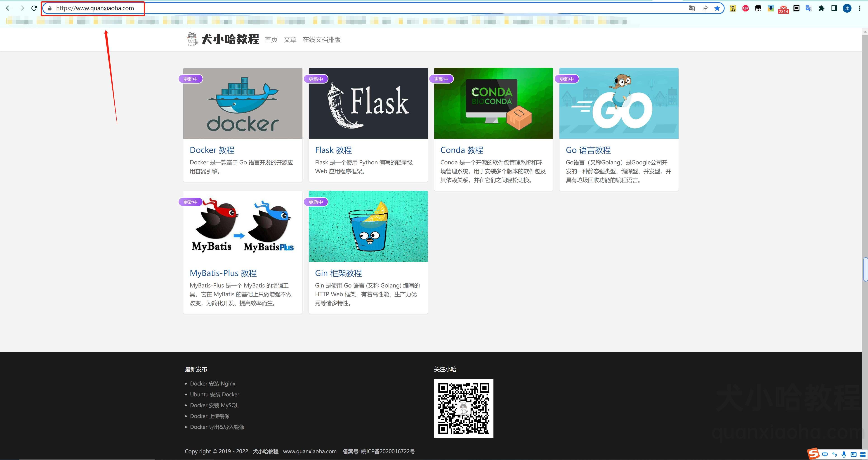Click the 关注小哈 QR code image
This screenshot has height=460, width=868.
coord(464,409)
